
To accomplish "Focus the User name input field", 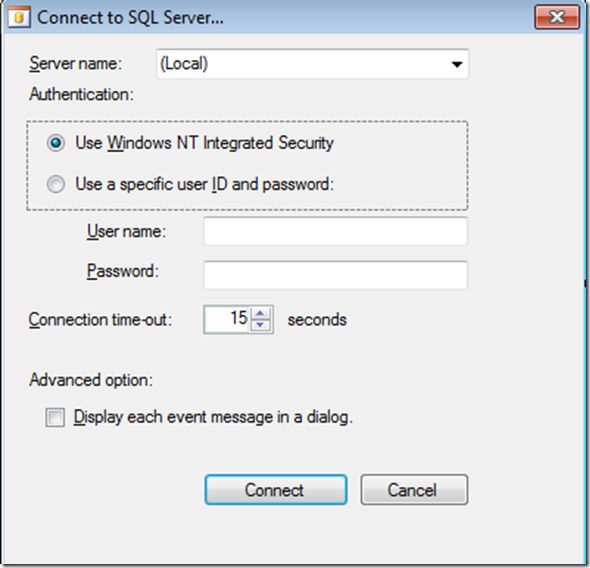I will pyautogui.click(x=336, y=231).
